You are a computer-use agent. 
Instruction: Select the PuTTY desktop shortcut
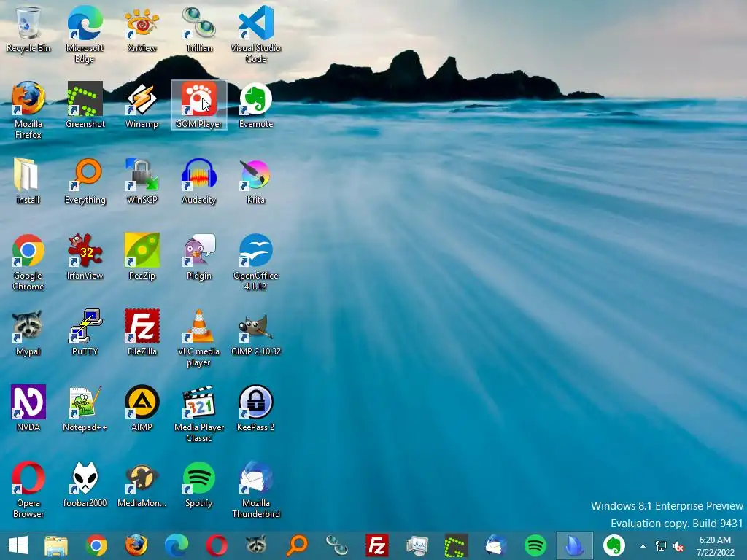click(85, 332)
